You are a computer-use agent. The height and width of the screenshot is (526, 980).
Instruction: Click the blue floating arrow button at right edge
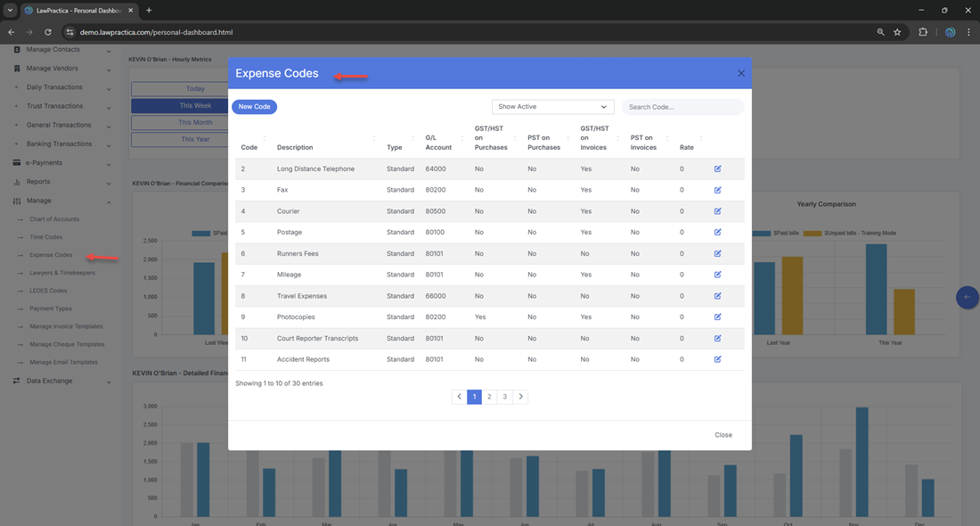967,297
